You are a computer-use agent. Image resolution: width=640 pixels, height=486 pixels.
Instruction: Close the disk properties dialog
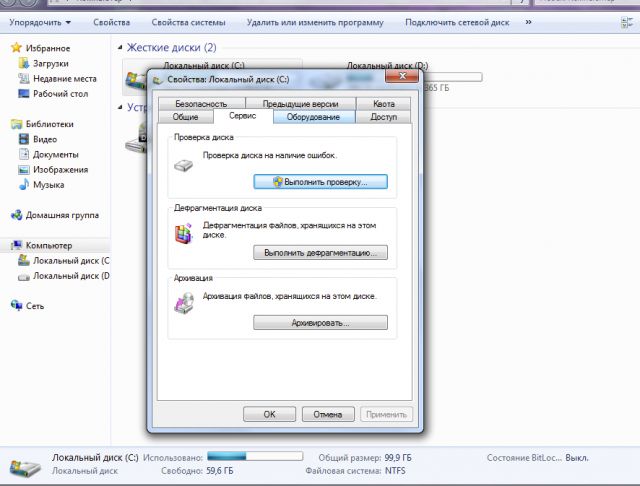[x=402, y=76]
